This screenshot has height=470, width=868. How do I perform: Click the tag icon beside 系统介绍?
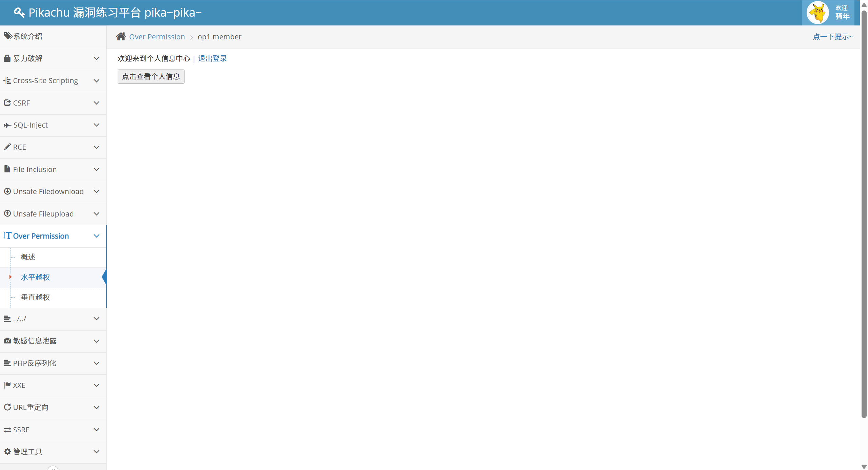[x=7, y=36]
